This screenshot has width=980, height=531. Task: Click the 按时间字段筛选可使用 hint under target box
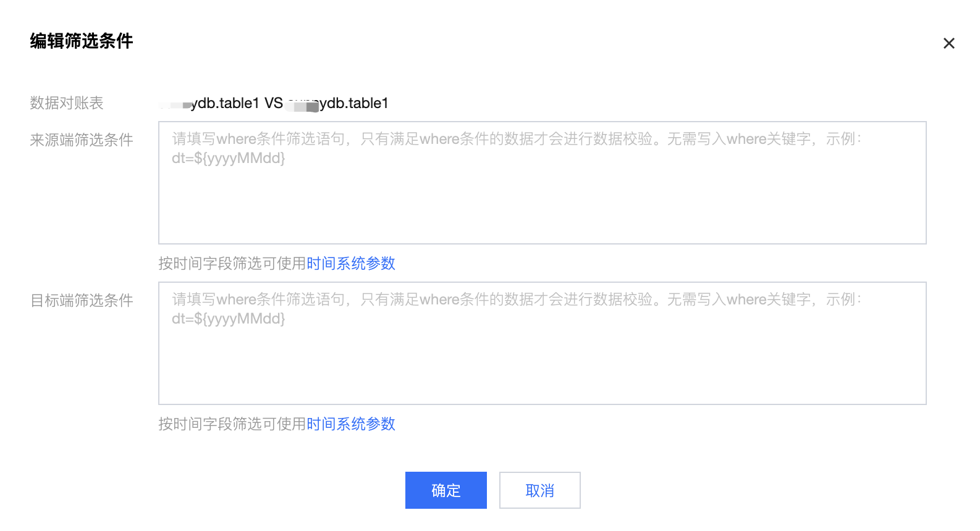tap(232, 424)
